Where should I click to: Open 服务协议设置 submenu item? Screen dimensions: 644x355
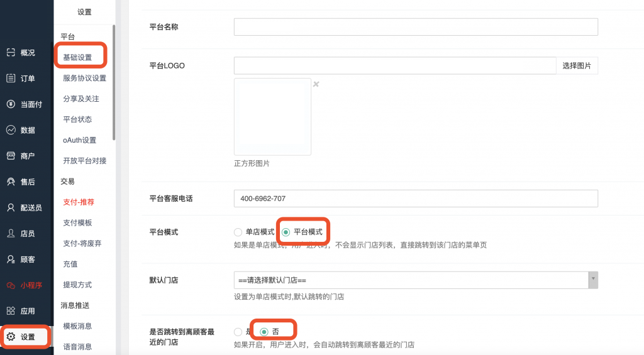(84, 79)
